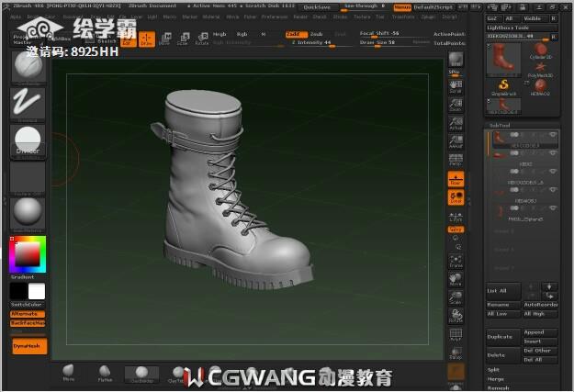Click the Move view icon on right shelf
The width and height of the screenshot is (574, 392).
tap(456, 279)
